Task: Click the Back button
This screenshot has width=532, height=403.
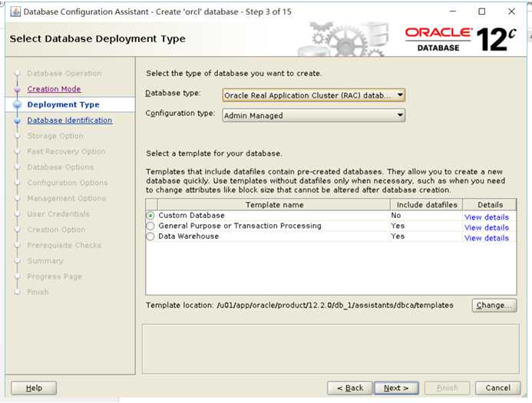Action: point(350,388)
